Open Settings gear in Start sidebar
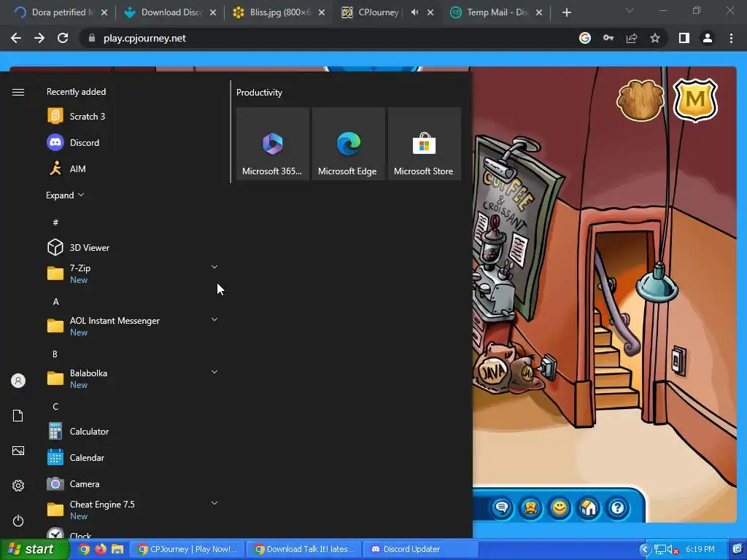Screen dimensions: 747x560 pos(18,485)
